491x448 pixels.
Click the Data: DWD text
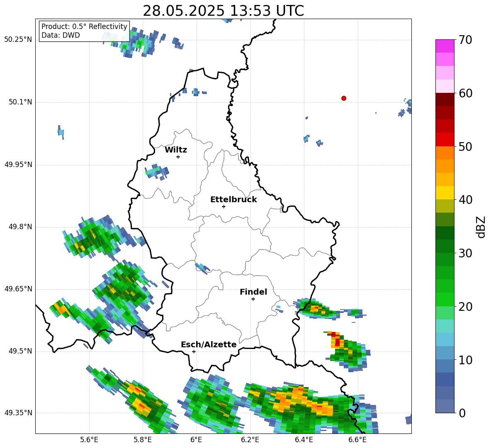61,35
